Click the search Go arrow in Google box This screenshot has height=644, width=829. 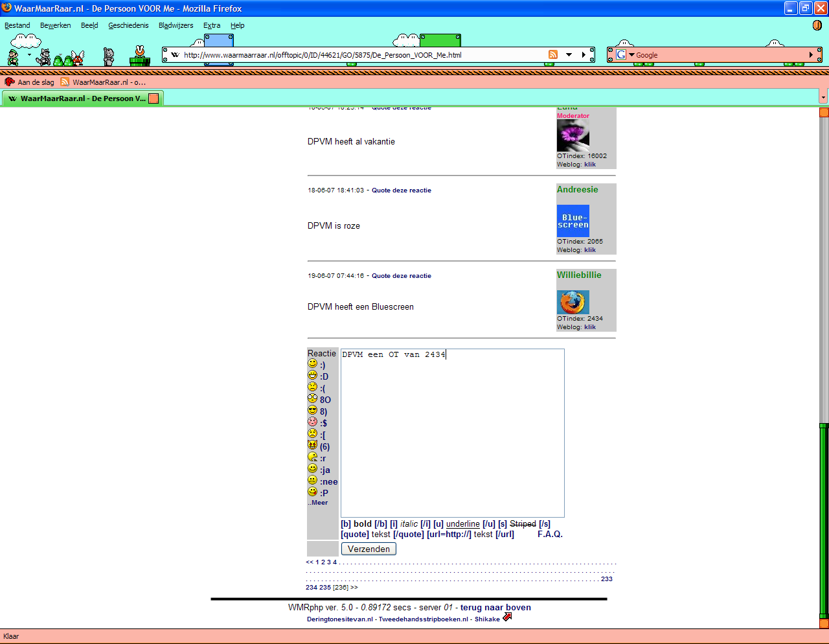pos(811,55)
